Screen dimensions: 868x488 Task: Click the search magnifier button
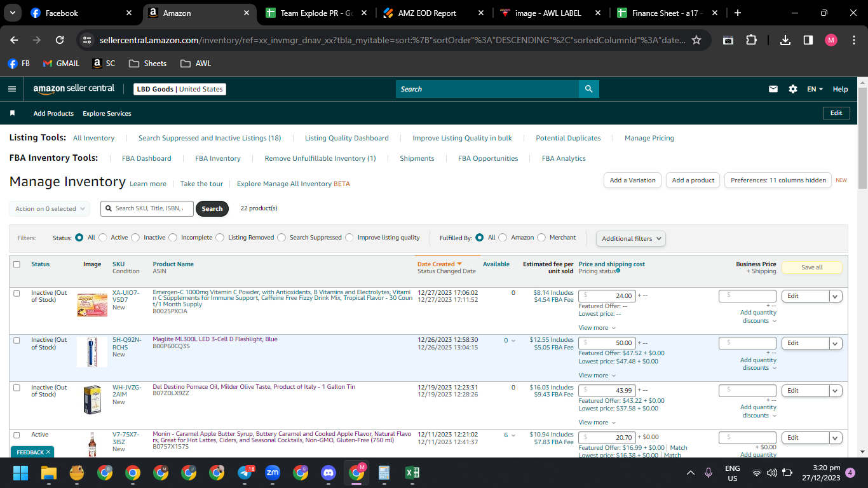click(x=588, y=89)
